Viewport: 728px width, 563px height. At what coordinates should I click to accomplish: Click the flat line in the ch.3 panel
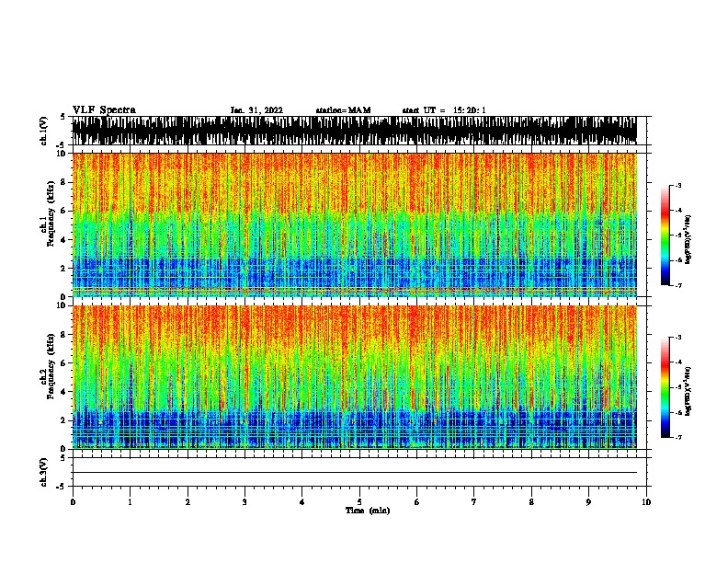pos(354,473)
